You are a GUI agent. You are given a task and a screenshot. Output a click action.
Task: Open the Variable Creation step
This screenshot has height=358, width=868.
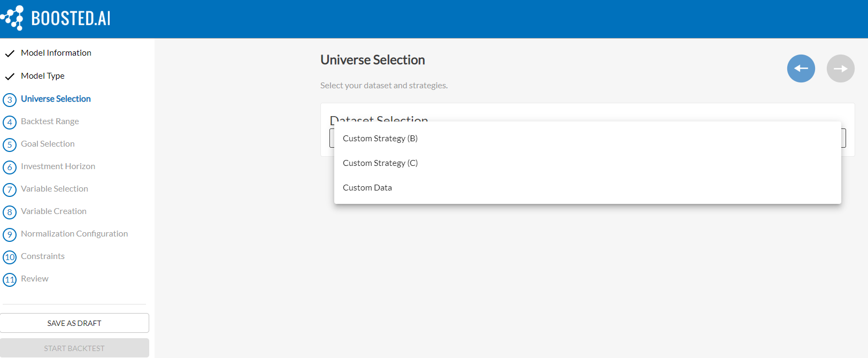point(53,211)
